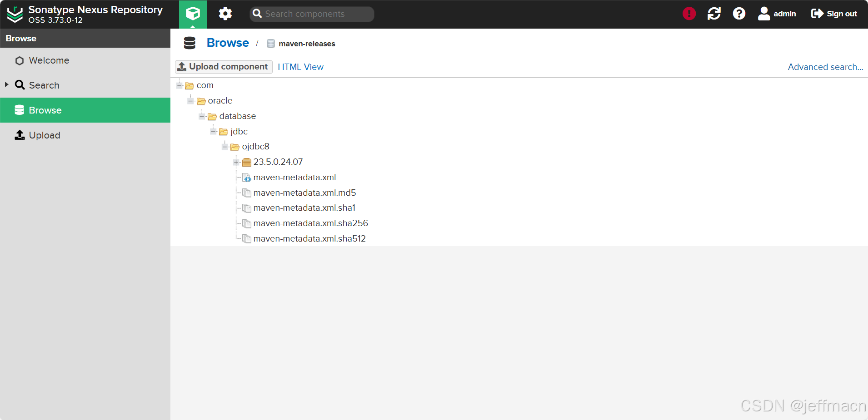868x420 pixels.
Task: Collapse the database folder node
Action: tap(202, 116)
